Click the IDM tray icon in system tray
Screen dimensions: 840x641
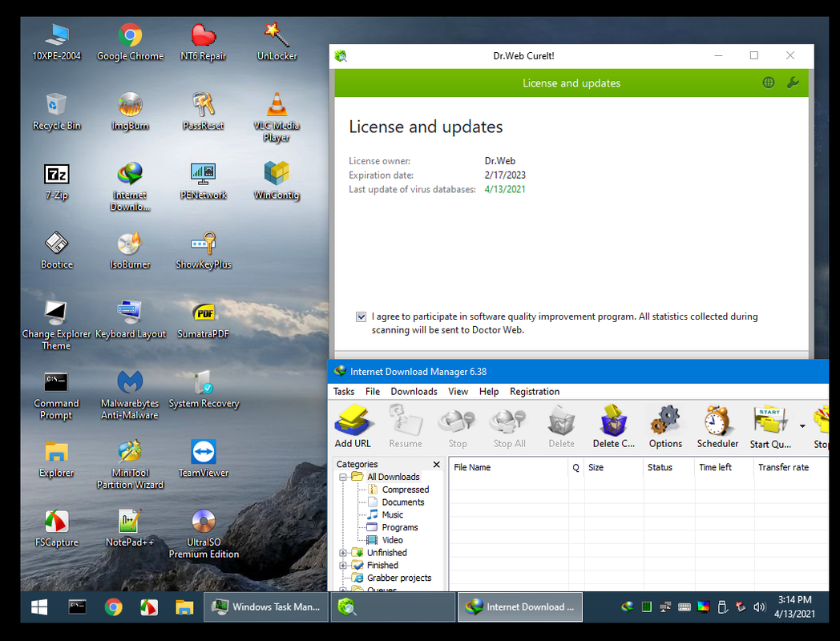coord(628,607)
